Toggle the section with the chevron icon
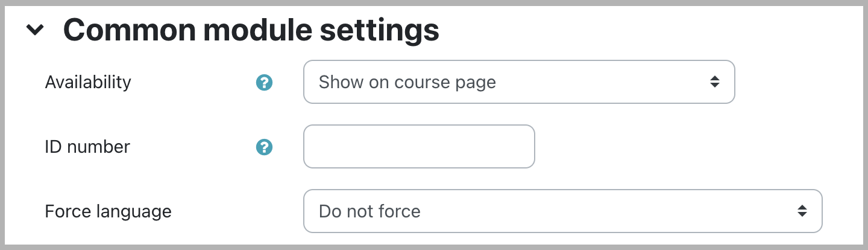This screenshot has width=868, height=250. tap(36, 30)
